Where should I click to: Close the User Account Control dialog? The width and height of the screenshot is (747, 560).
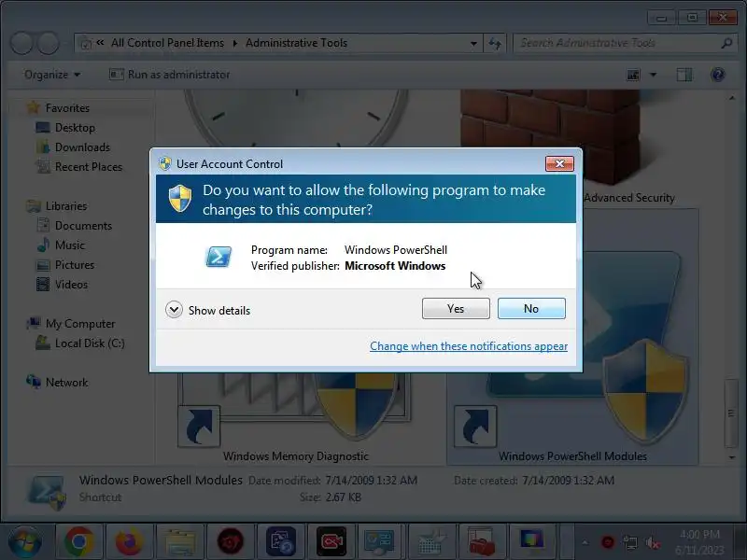coord(559,164)
